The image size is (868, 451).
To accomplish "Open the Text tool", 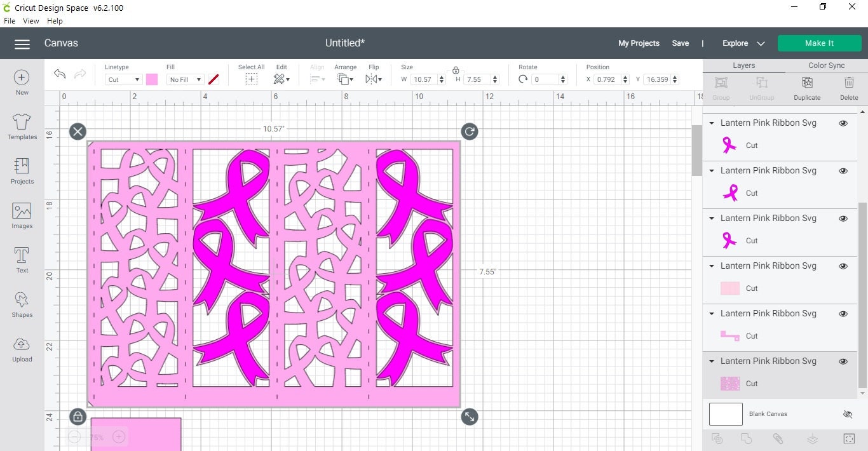I will [22, 259].
